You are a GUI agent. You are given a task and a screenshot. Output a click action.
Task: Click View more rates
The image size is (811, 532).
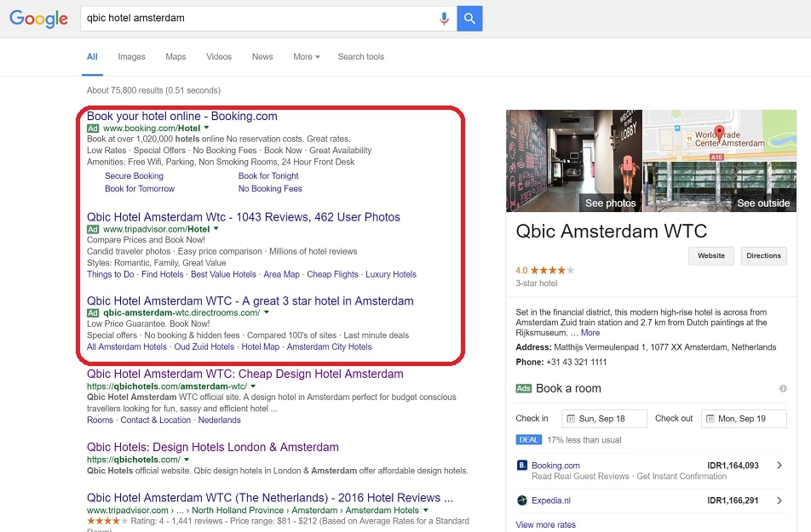coord(546,524)
